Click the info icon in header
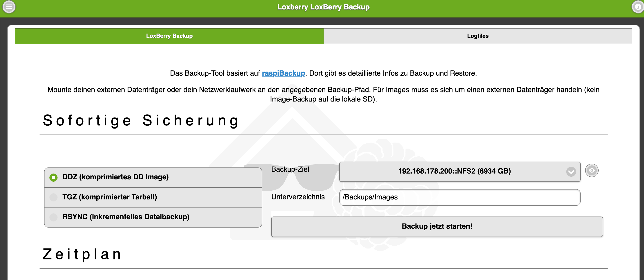 click(637, 7)
